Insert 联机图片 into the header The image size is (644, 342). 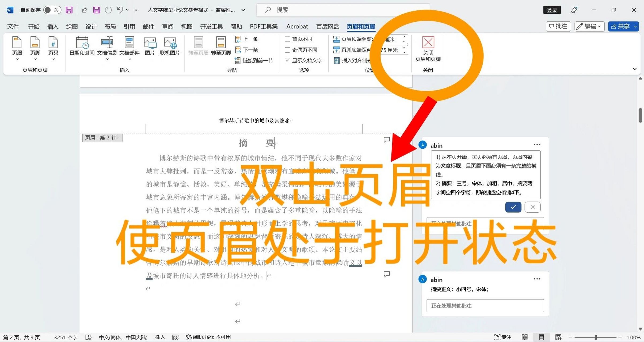tap(170, 48)
